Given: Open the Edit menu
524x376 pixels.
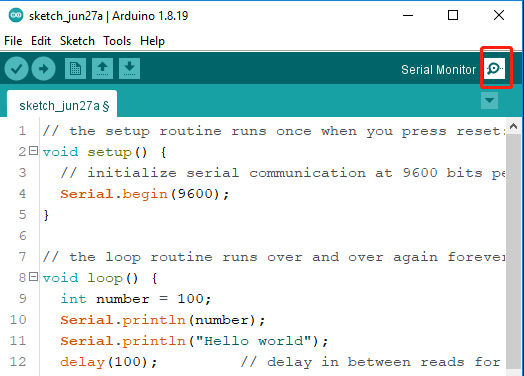Looking at the screenshot, I should pyautogui.click(x=41, y=41).
